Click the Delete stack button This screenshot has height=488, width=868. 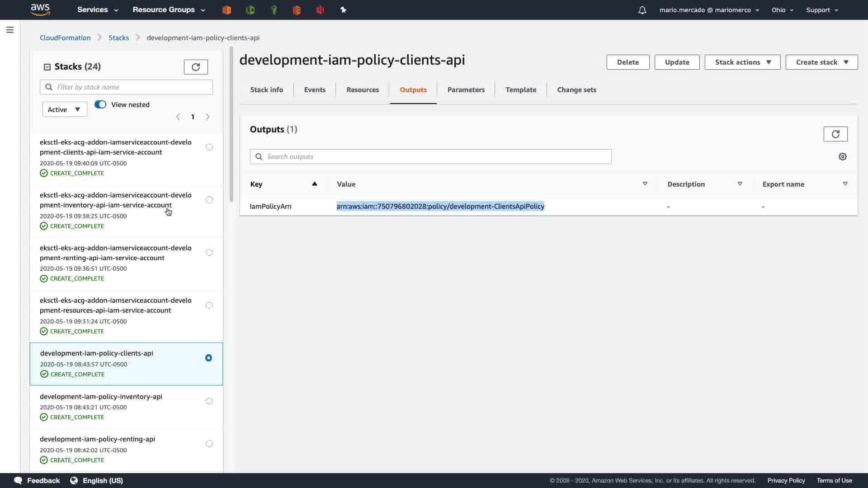point(627,62)
